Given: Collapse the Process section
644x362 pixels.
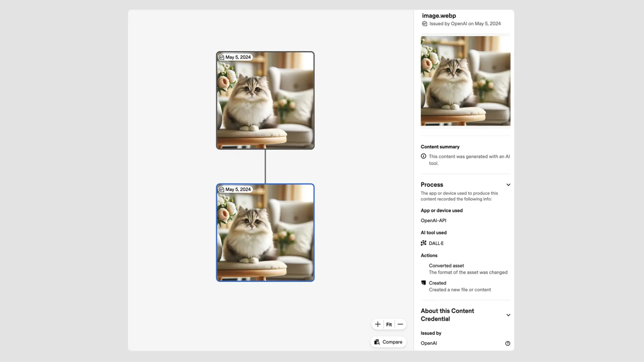Looking at the screenshot, I should click(508, 185).
